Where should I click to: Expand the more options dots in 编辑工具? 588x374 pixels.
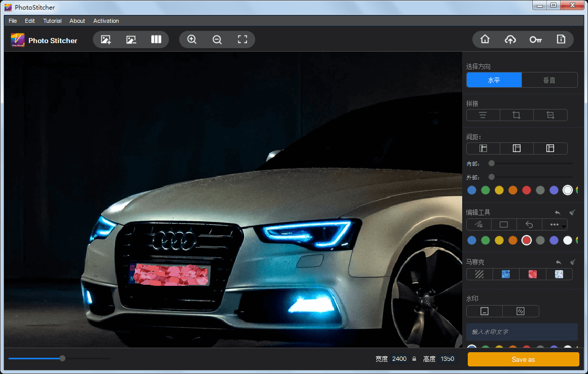[555, 225]
